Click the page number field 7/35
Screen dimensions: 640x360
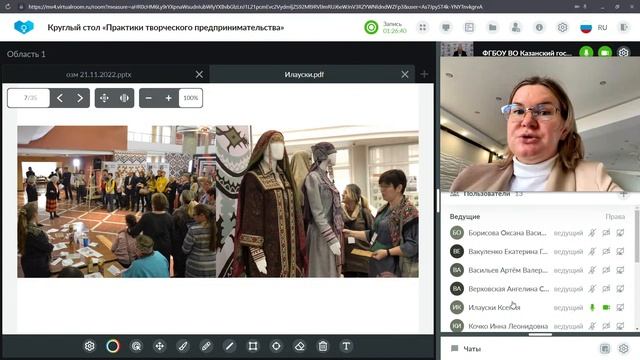[29, 98]
